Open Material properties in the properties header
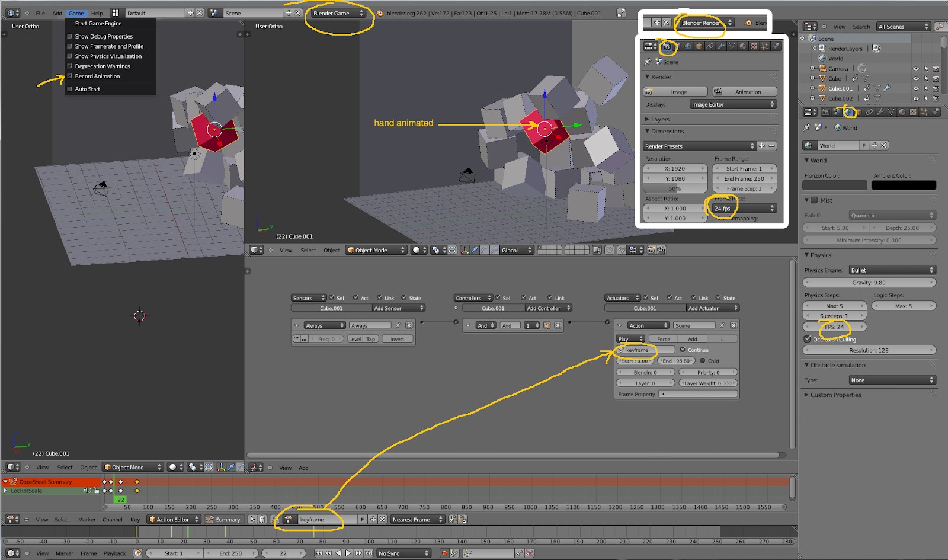 (x=902, y=112)
